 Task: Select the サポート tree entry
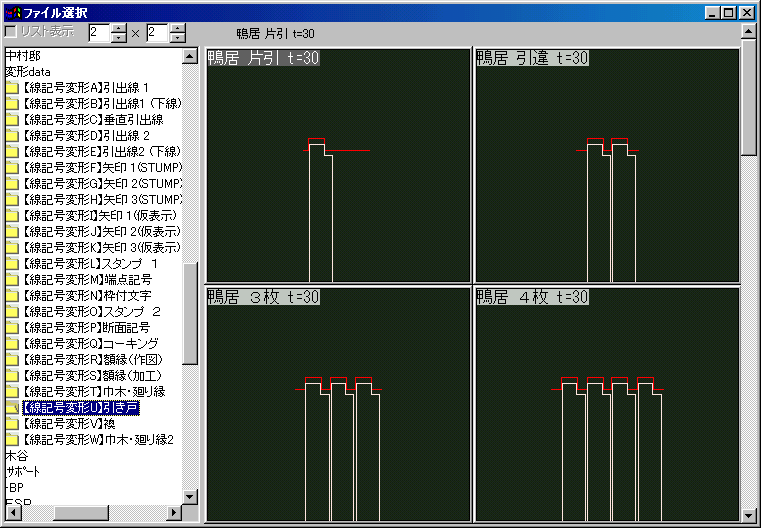(22, 472)
